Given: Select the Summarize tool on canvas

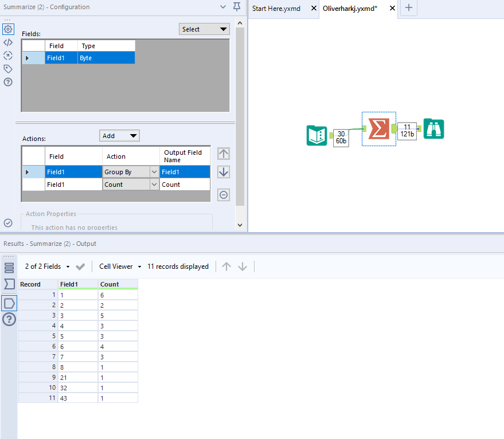Looking at the screenshot, I should (378, 129).
